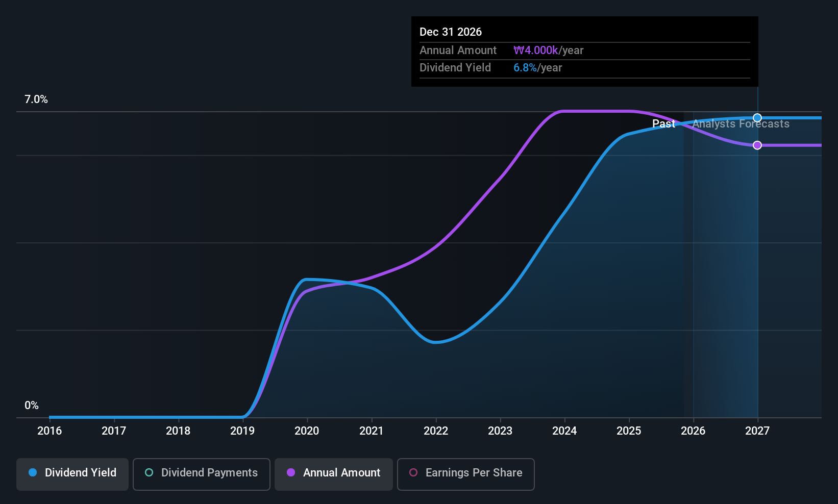838x504 pixels.
Task: Click the 2024 year axis label
Action: point(564,431)
